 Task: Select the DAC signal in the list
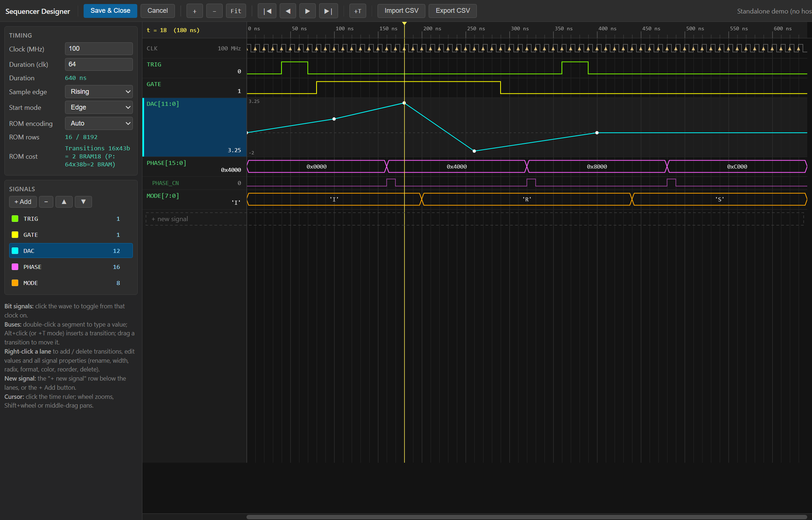(71, 251)
